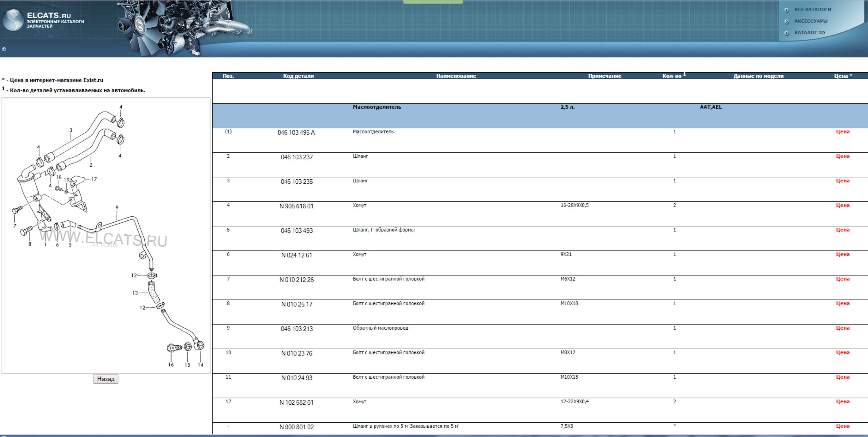Select part code N 010 212 26
Screen dimensions: 868x437
[296, 280]
